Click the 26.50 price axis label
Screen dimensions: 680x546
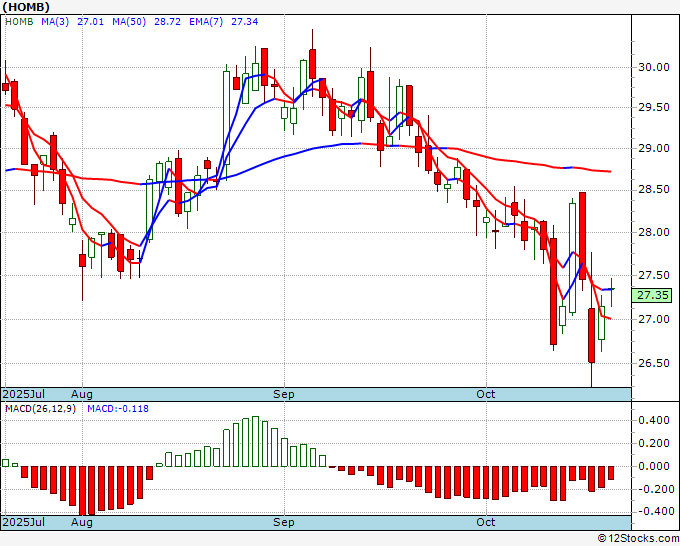(x=654, y=363)
